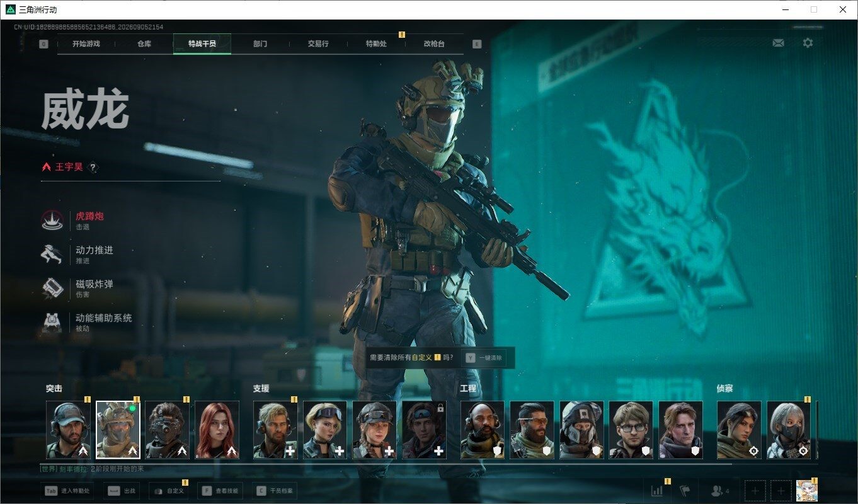Click the question mark beside 王宇昊
Viewport: 858px width, 504px height.
click(x=93, y=167)
